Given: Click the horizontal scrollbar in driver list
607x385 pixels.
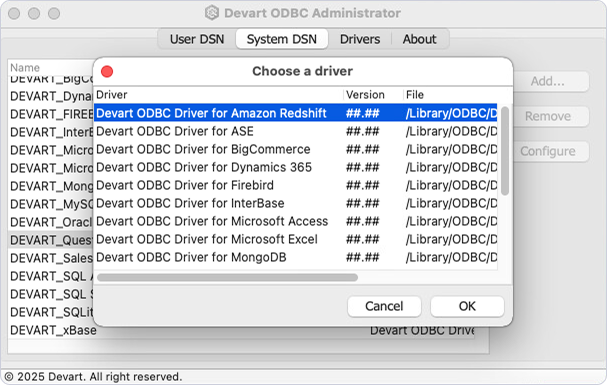Looking at the screenshot, I should click(227, 277).
